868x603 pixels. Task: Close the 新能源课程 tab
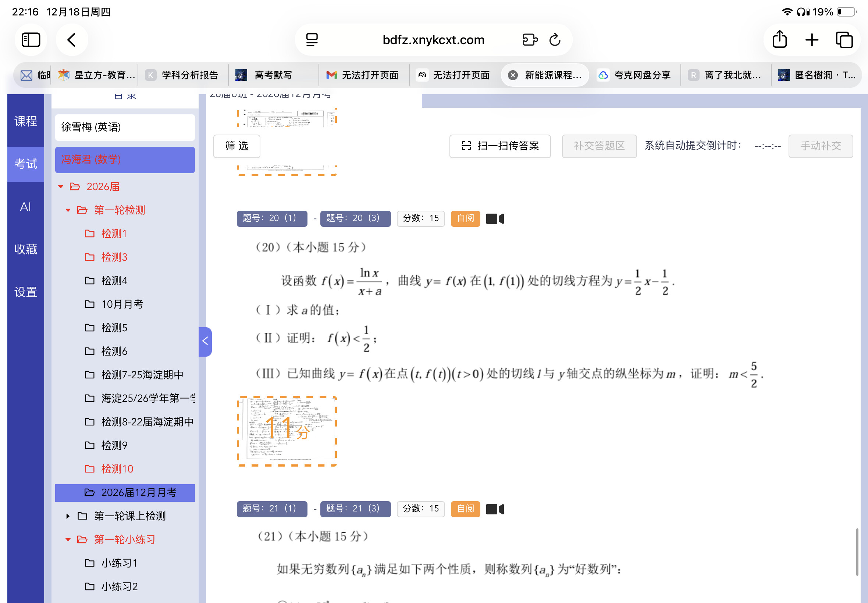[x=513, y=75]
